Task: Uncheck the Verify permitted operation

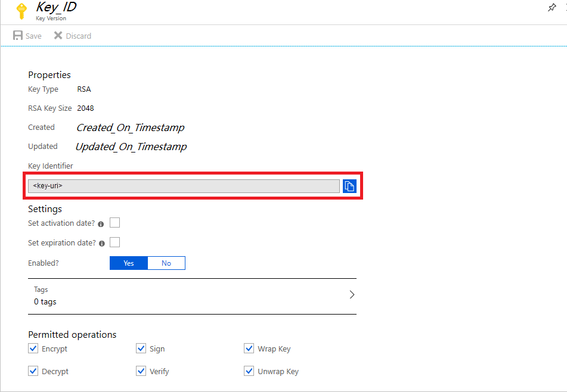Action: (x=141, y=371)
